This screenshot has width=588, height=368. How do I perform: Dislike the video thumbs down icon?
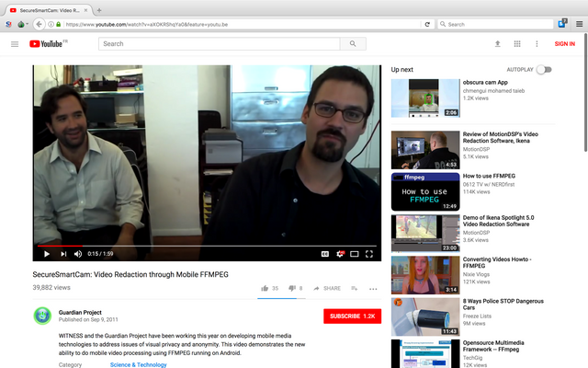(292, 288)
